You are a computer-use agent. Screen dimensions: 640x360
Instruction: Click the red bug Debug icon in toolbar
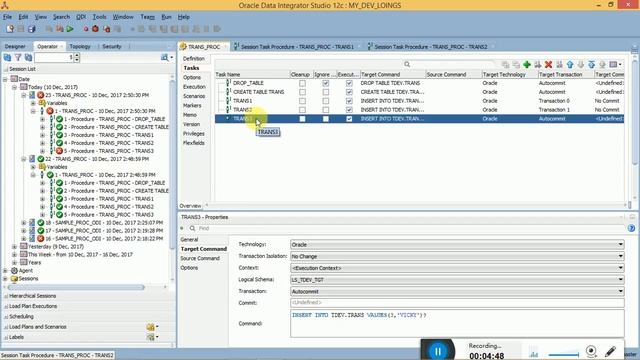coord(95,29)
